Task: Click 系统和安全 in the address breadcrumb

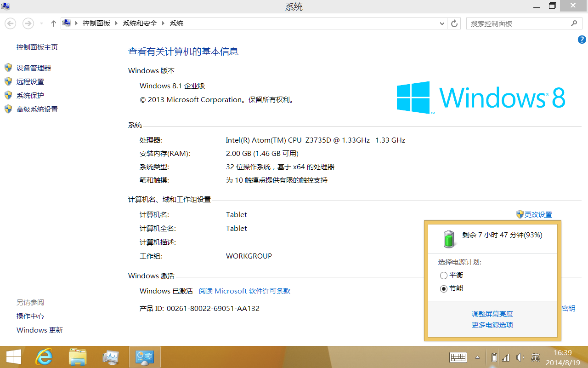Action: pyautogui.click(x=140, y=23)
